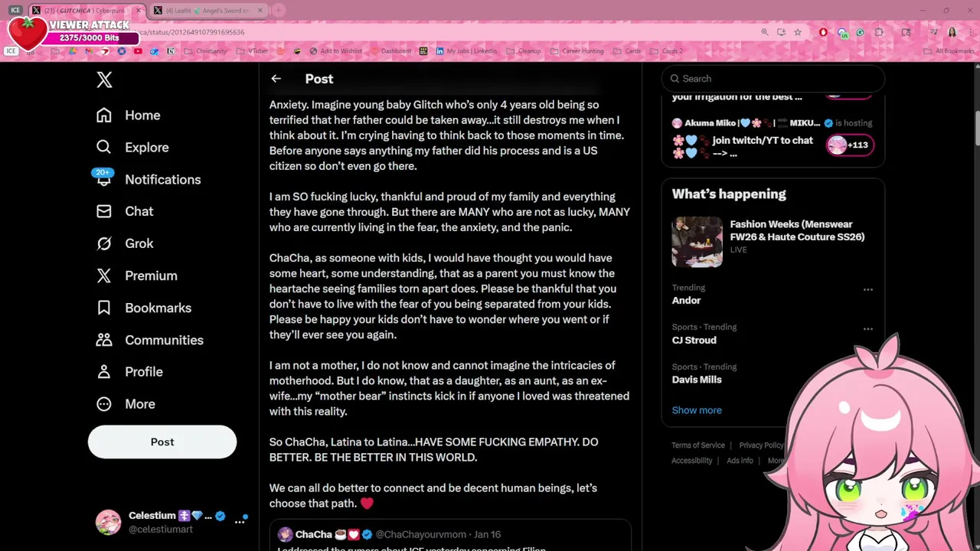Open My Jobs LinkedIn bookmark
This screenshot has height=551, width=980.
467,51
